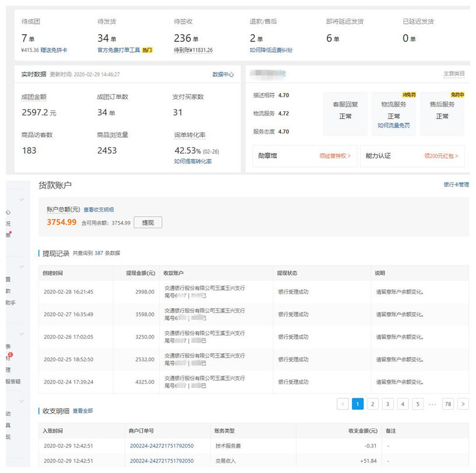476x473 pixels.
Task: Click 领200元红包 in the 能力认证 card
Action: coord(441,156)
